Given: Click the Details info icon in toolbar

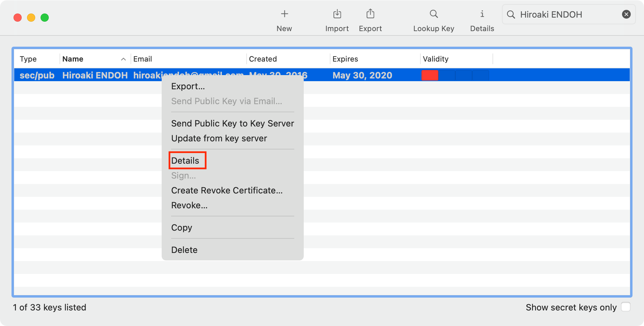Looking at the screenshot, I should [x=482, y=14].
